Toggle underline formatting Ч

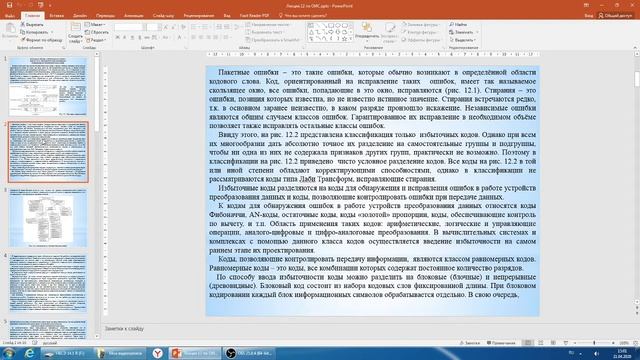[x=132, y=38]
